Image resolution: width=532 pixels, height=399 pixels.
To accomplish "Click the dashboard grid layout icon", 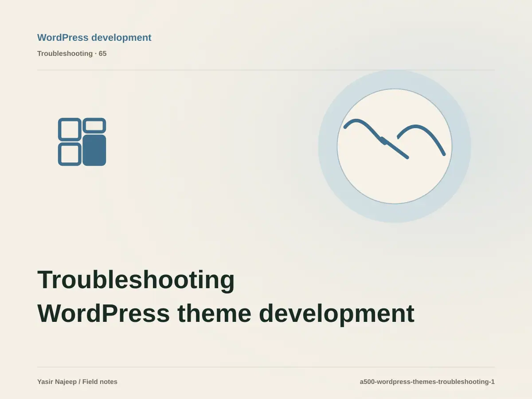I will 82,142.
